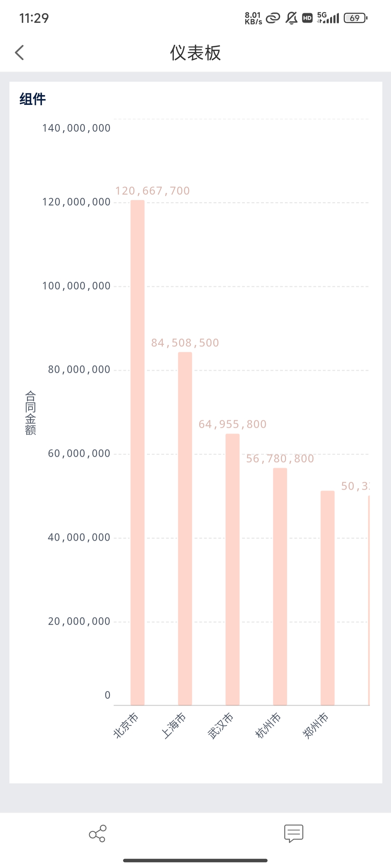Tap the HD status icon
Screen dimensions: 391x868
pos(307,18)
